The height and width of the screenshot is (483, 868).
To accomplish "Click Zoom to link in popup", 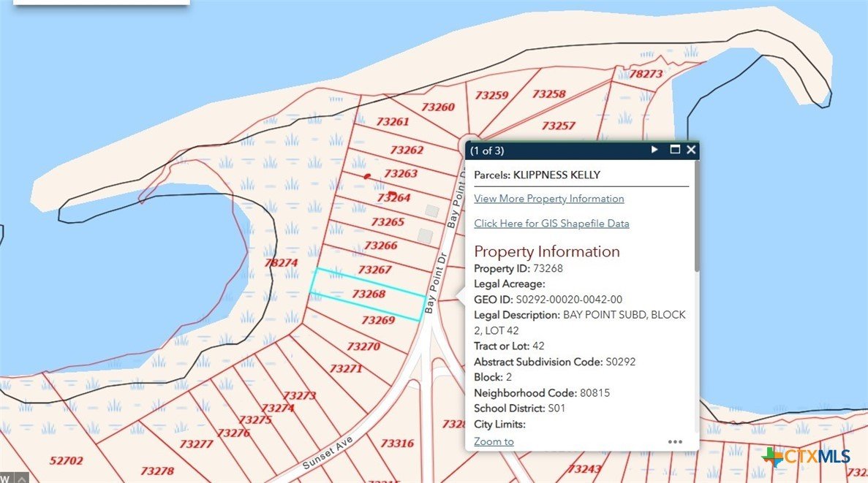I will click(x=494, y=441).
